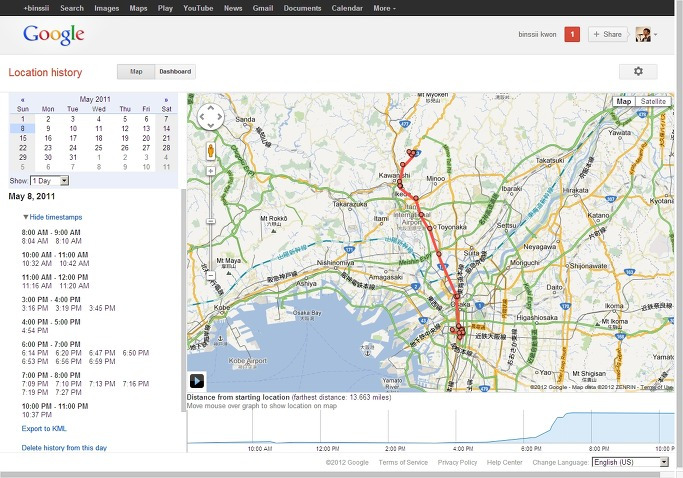Click the Share button
This screenshot has width=683, height=478.
tap(607, 34)
